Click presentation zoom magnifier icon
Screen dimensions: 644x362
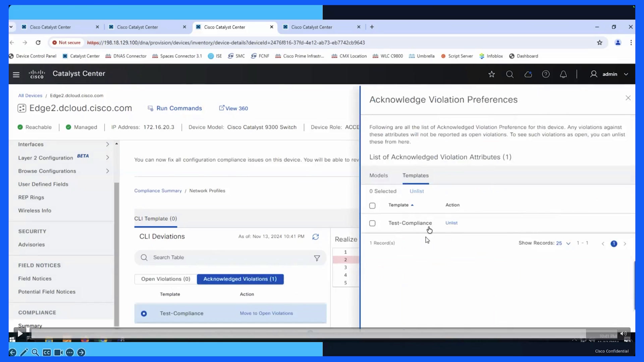(x=35, y=352)
